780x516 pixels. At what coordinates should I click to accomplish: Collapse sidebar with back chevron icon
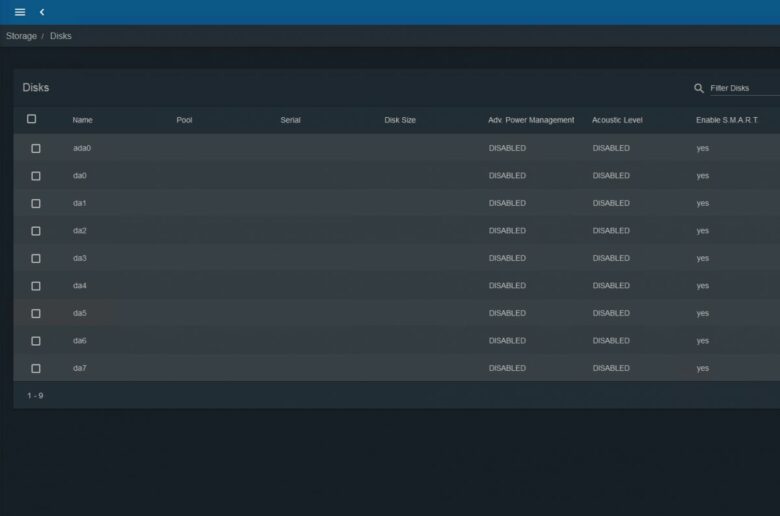click(x=42, y=12)
